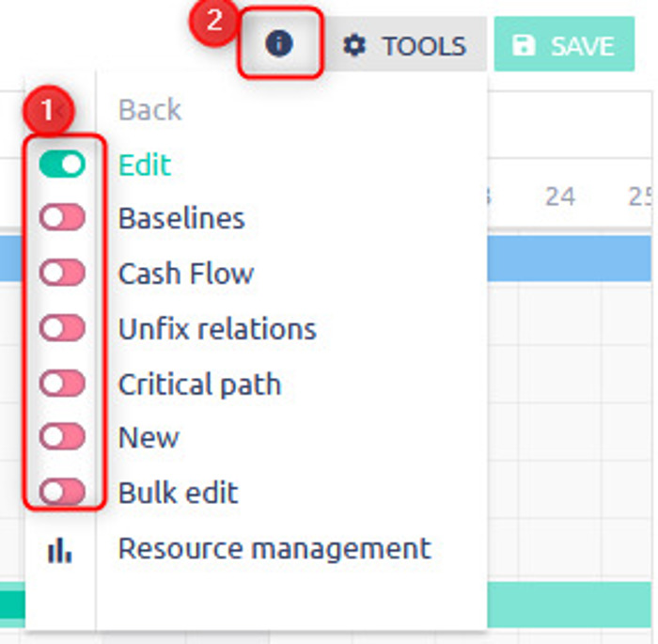Select day 24 in timeline header
The width and height of the screenshot is (658, 644).
click(560, 196)
